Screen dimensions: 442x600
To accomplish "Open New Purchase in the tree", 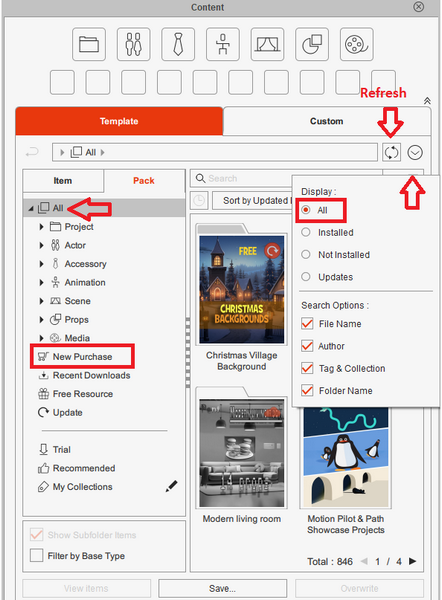I will click(x=82, y=357).
